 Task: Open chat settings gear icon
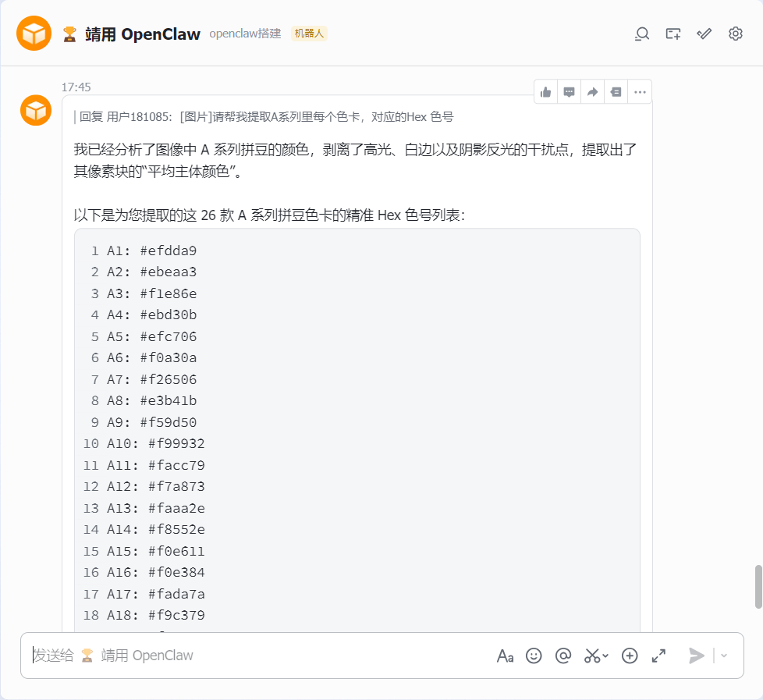[x=735, y=34]
